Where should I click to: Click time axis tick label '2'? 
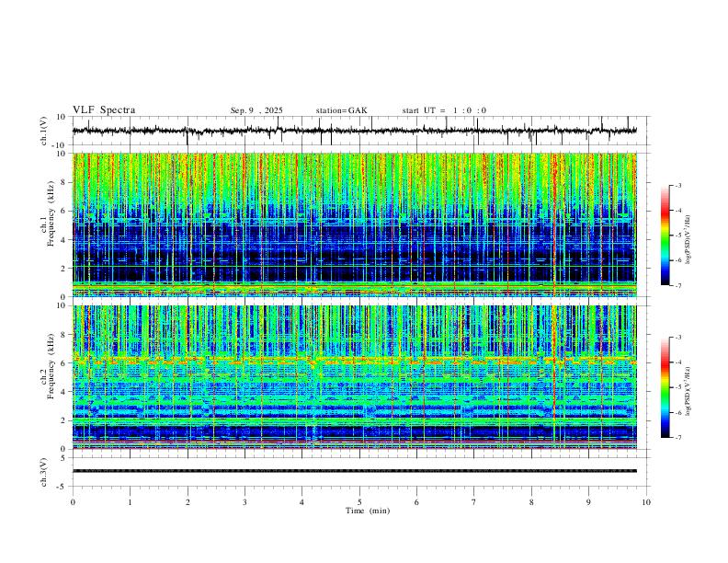coord(188,502)
